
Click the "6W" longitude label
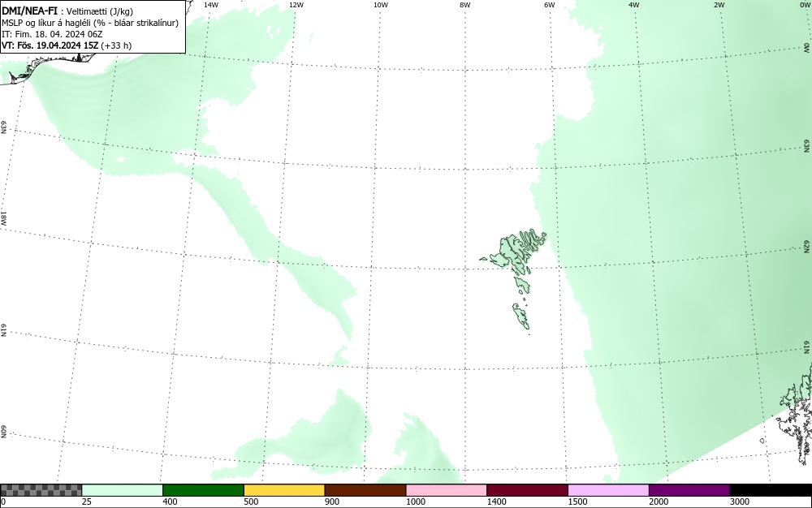tap(550, 5)
